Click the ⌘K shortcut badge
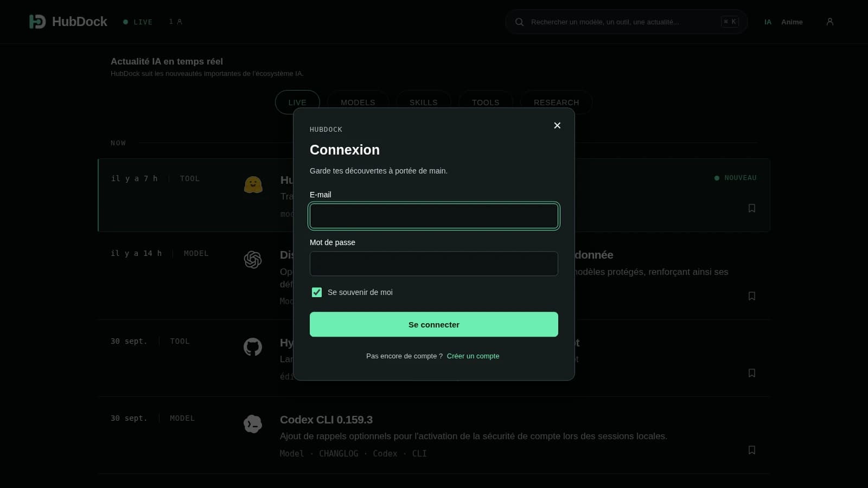This screenshot has width=868, height=488. [x=730, y=22]
